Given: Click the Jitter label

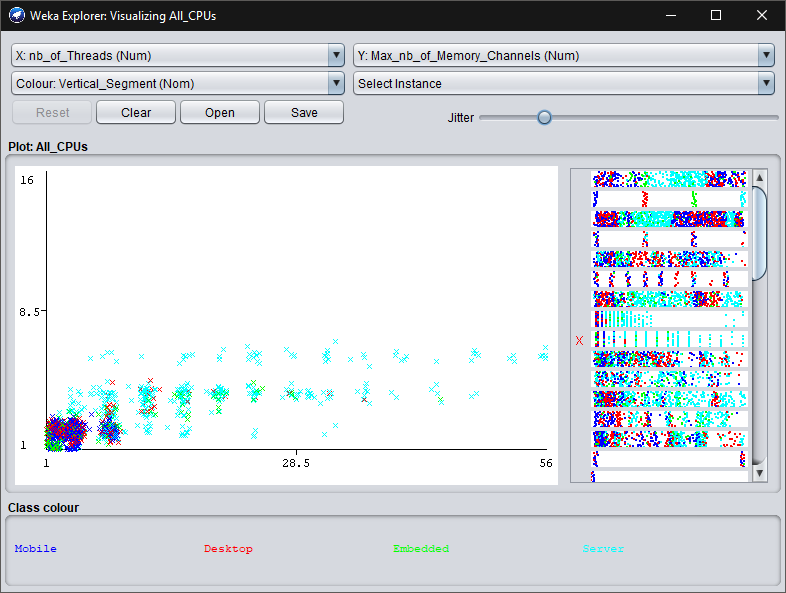Looking at the screenshot, I should [460, 118].
